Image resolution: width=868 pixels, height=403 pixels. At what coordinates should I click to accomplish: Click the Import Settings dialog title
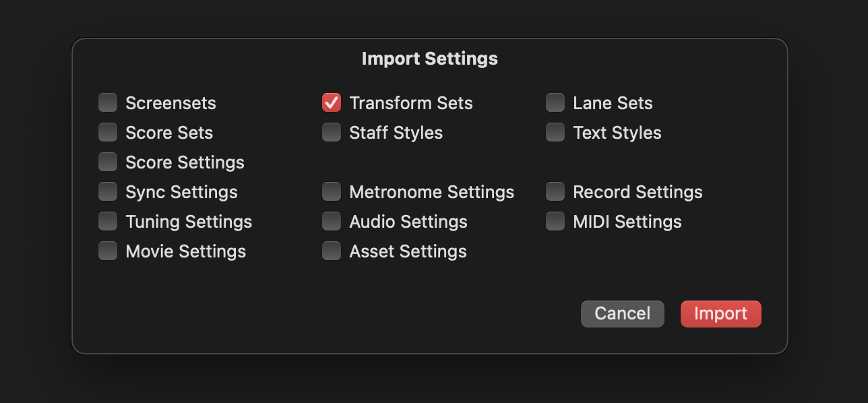pos(429,59)
